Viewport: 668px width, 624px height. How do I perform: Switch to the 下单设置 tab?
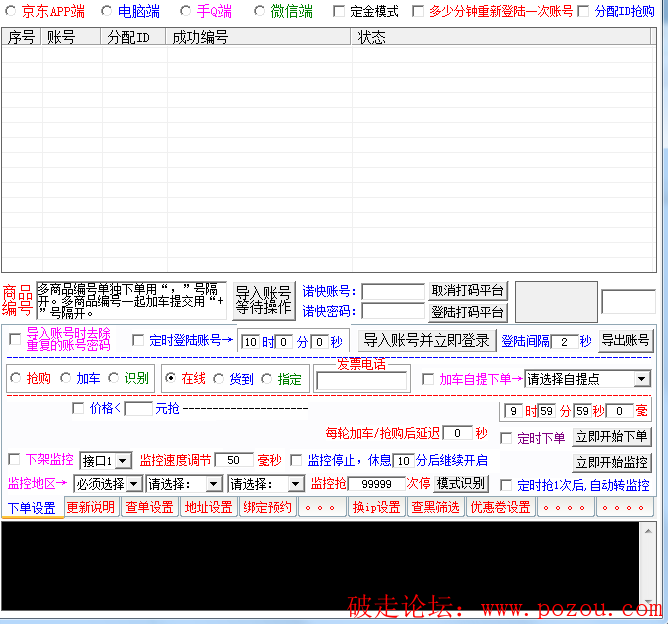[x=32, y=507]
